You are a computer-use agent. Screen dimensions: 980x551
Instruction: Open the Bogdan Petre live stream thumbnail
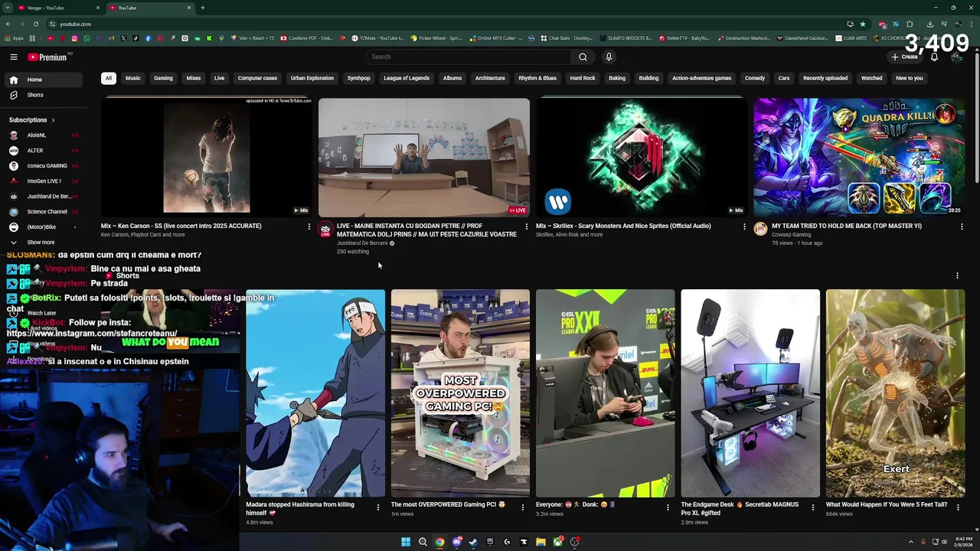click(424, 157)
